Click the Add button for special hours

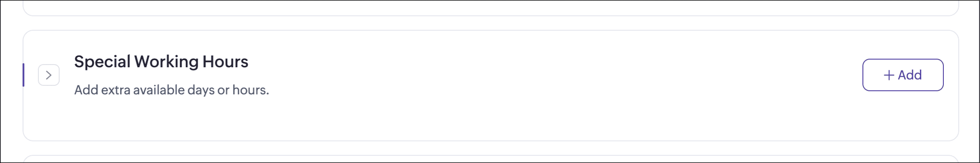pos(903,75)
